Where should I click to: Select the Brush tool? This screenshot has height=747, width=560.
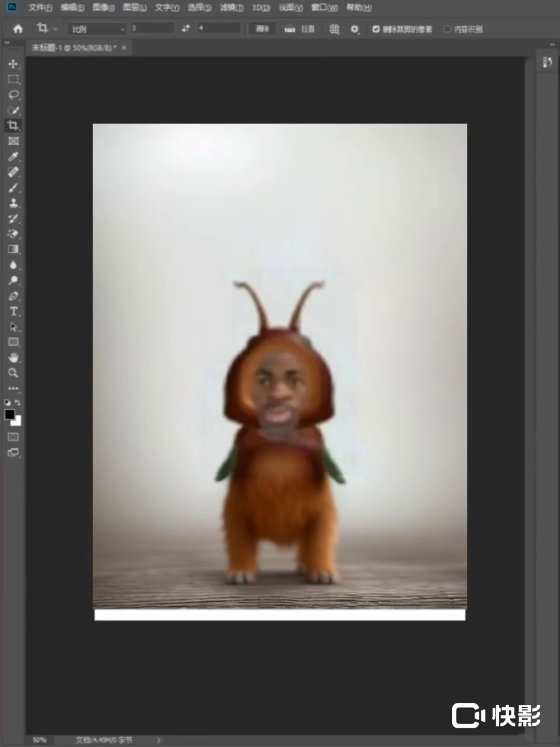pyautogui.click(x=13, y=188)
